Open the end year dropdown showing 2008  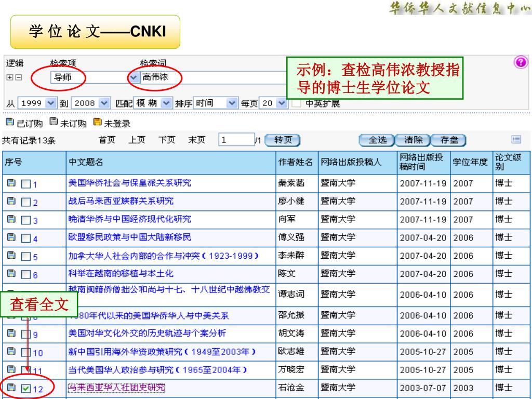click(x=90, y=103)
